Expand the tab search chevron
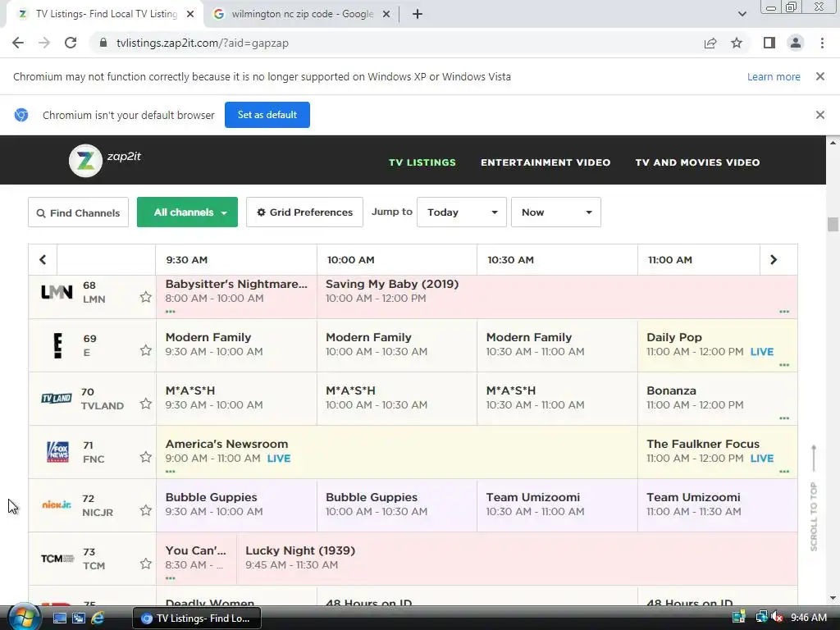The image size is (840, 630). 742,14
